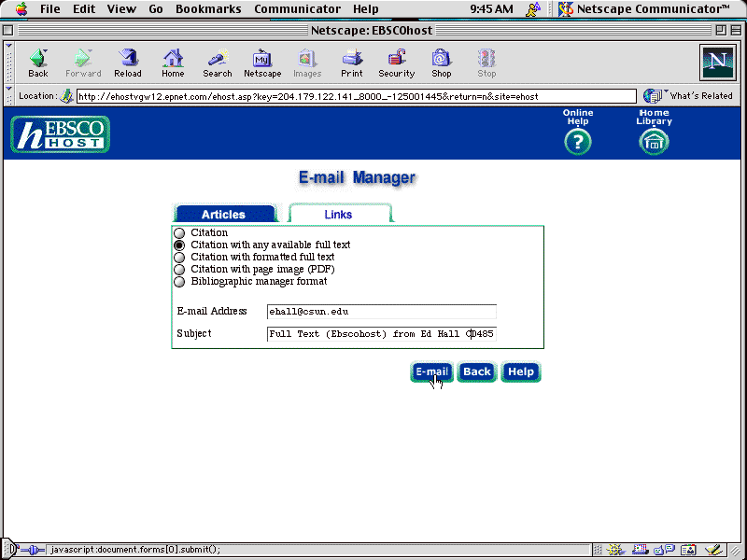Open the Security info toolbar button
The height and width of the screenshot is (560, 747).
point(396,63)
